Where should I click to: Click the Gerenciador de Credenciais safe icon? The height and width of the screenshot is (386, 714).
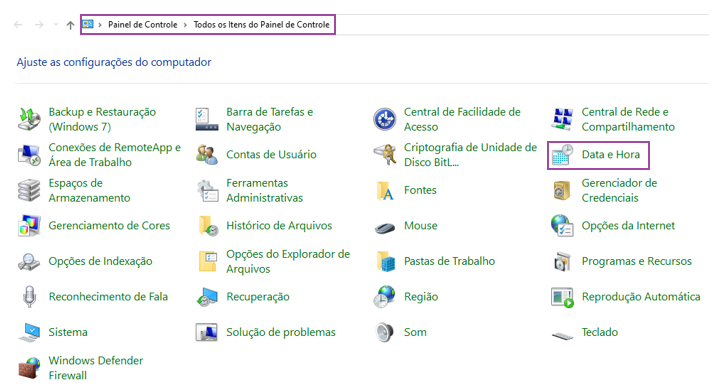[562, 190]
